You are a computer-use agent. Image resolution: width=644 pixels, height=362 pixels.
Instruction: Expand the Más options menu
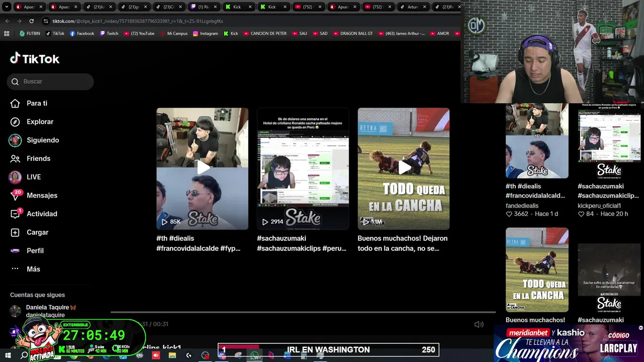(25, 269)
